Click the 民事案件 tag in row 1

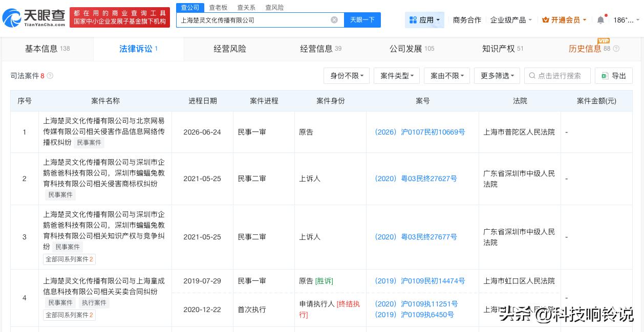pos(89,143)
